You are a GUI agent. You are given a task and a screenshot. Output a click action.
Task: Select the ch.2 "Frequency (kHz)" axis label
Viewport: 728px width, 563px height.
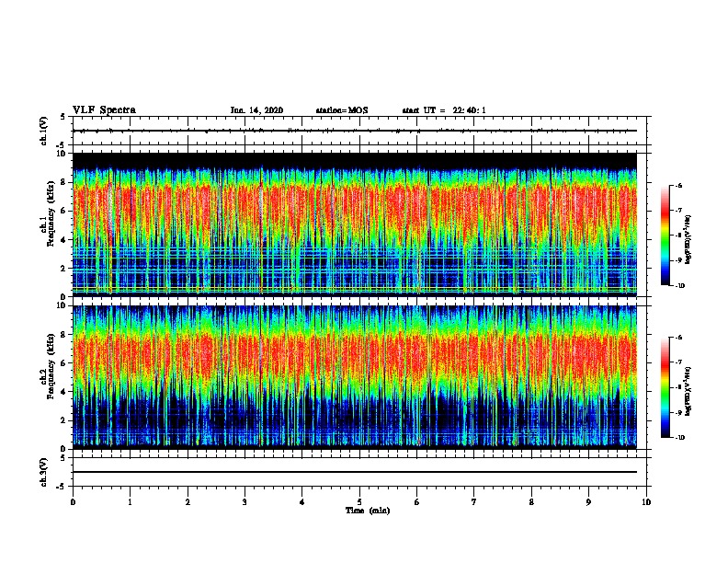(x=51, y=366)
